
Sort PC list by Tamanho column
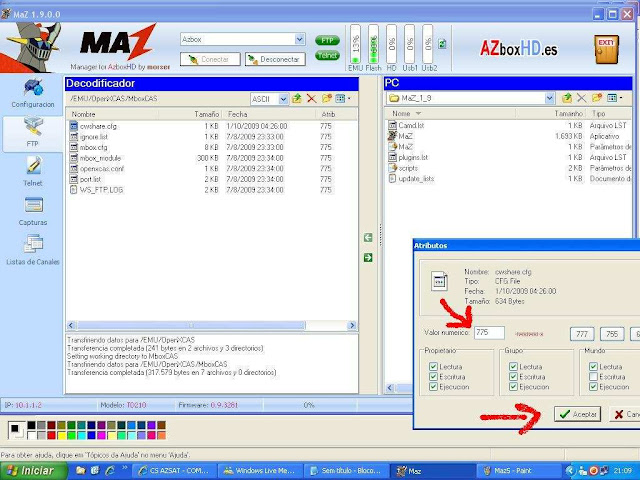tap(551, 113)
